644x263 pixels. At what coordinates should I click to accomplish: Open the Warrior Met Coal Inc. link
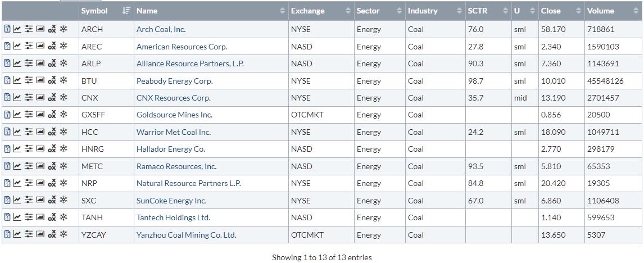point(173,132)
